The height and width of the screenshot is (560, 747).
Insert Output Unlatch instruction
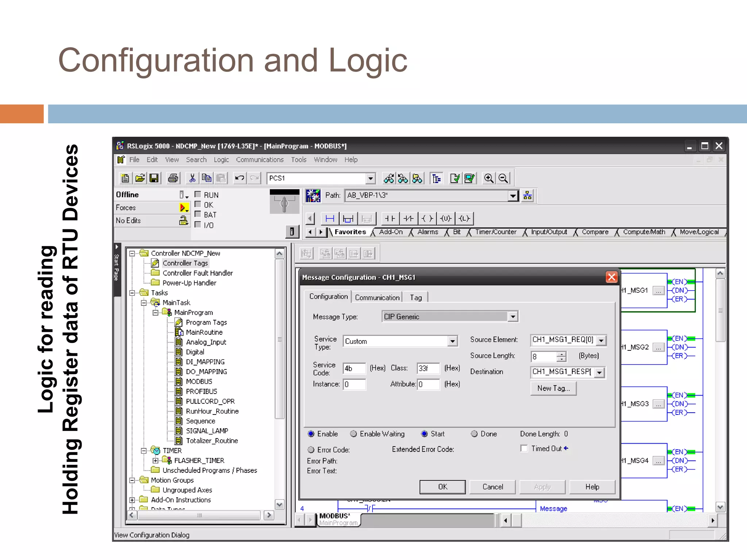coord(446,218)
